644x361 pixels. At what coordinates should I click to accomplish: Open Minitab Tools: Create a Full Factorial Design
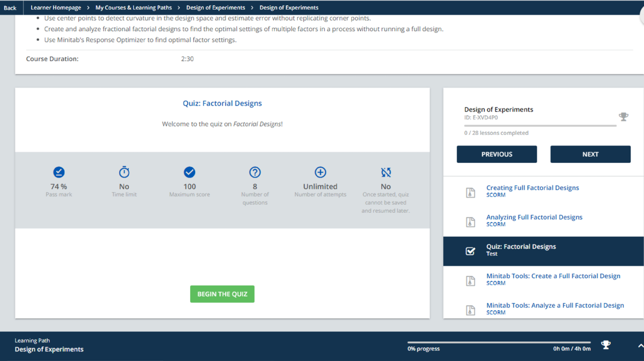pyautogui.click(x=553, y=276)
